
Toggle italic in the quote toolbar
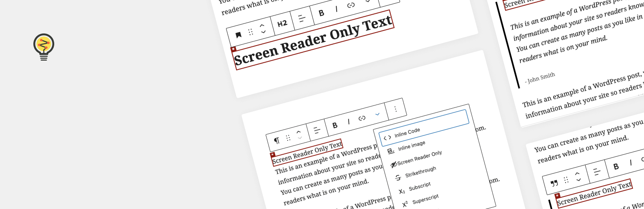[631, 162]
